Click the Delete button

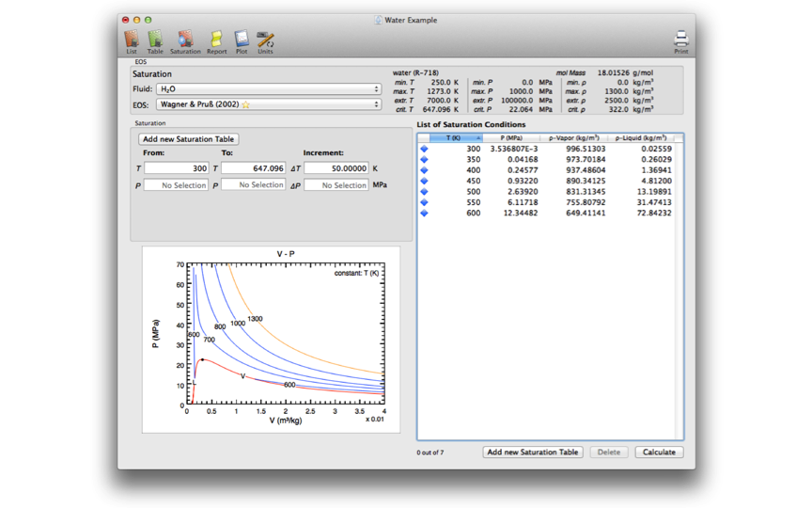click(x=609, y=452)
